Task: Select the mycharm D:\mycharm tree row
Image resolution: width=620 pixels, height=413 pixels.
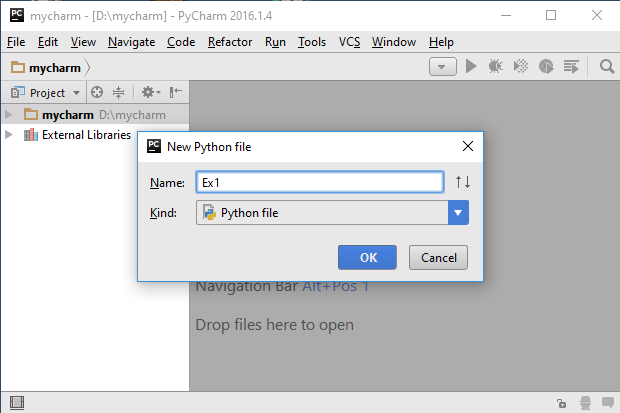Action: coord(95,115)
